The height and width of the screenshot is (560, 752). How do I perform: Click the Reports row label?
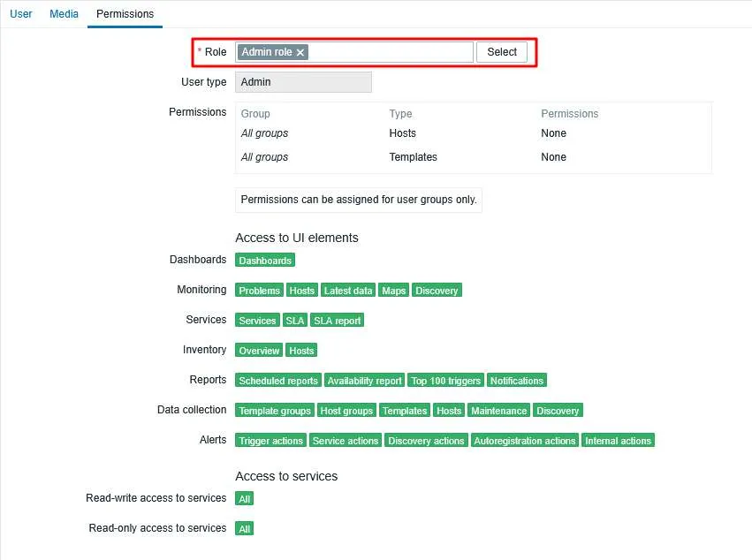click(x=208, y=380)
